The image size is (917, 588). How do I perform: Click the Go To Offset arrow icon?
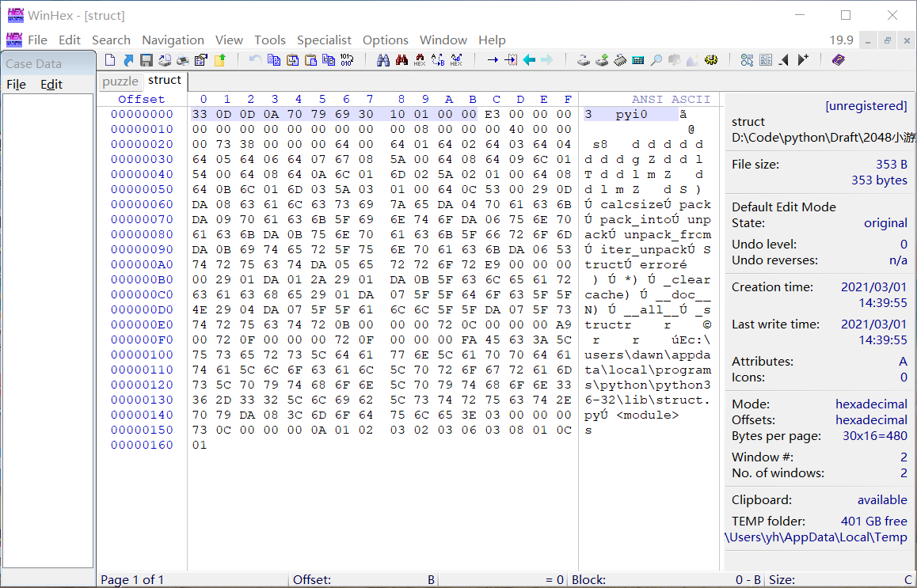512,59
